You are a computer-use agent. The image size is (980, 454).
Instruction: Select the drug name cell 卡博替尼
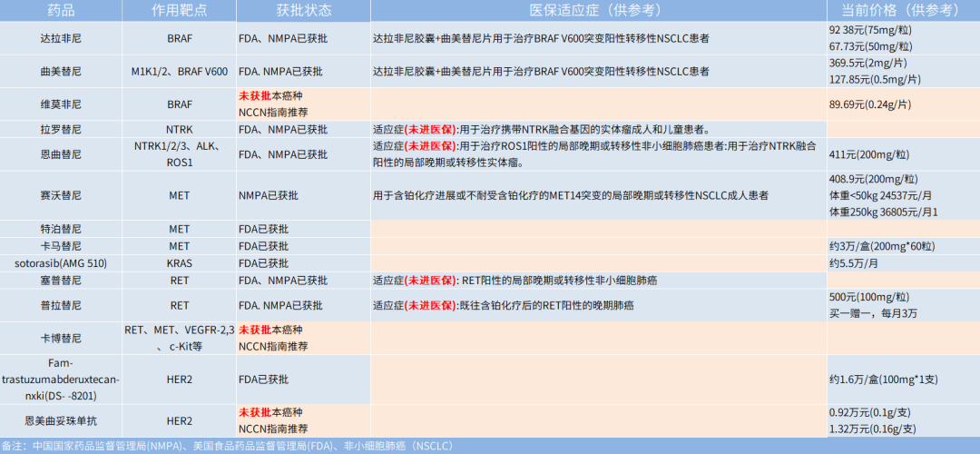(x=61, y=339)
